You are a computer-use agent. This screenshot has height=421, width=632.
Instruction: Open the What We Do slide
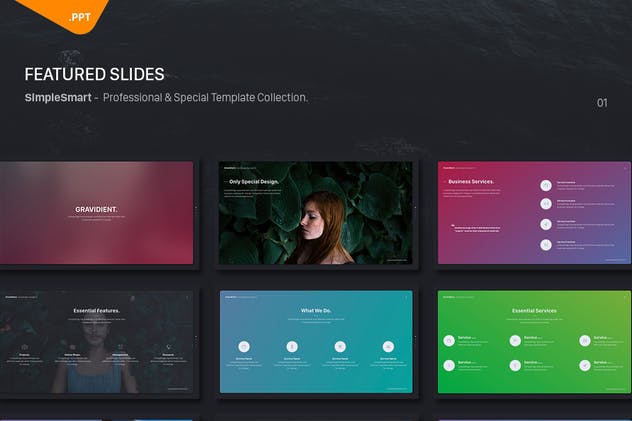click(x=315, y=341)
